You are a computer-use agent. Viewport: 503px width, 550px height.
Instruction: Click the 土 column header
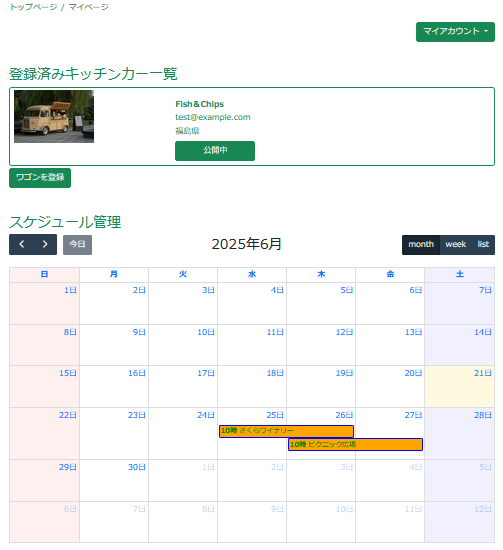point(460,274)
